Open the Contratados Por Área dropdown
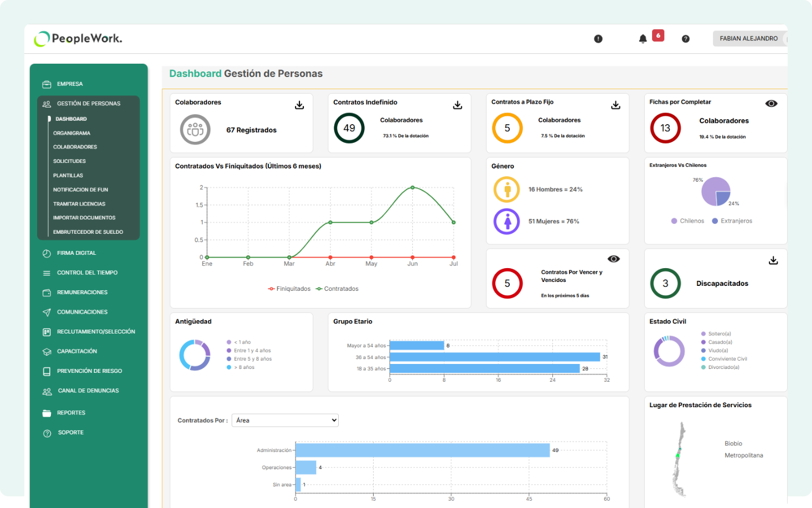This screenshot has width=812, height=508. coord(285,420)
